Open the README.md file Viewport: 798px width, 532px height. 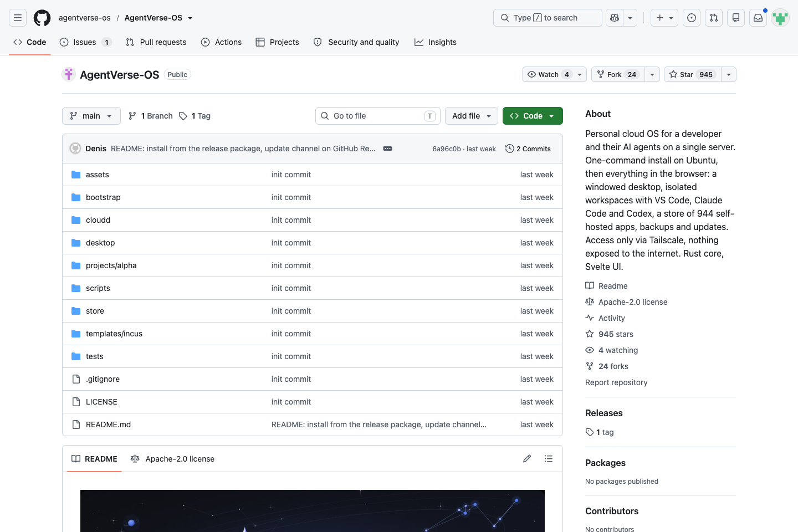click(108, 424)
